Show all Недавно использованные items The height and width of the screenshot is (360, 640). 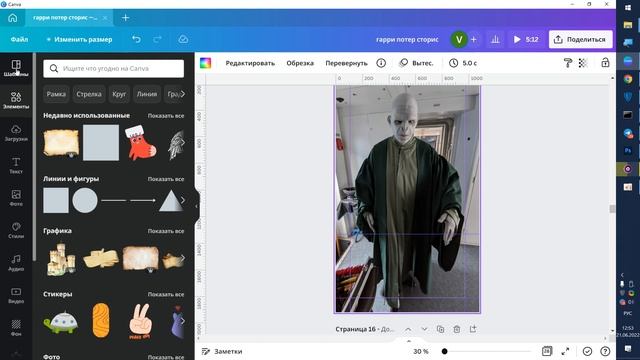pyautogui.click(x=166, y=116)
